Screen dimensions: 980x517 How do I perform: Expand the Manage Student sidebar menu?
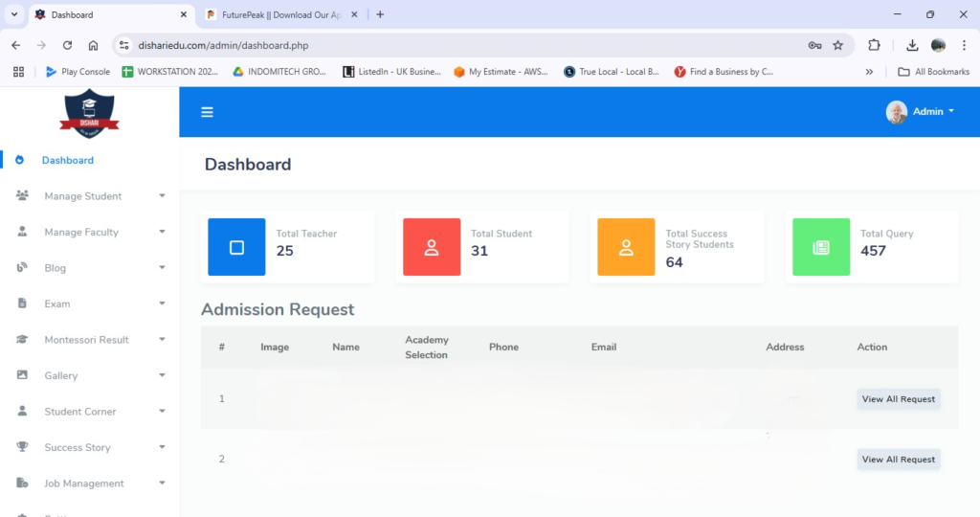click(x=91, y=196)
